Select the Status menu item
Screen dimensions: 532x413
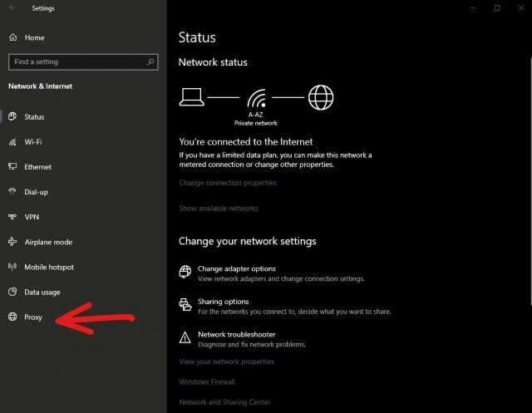click(x=34, y=117)
